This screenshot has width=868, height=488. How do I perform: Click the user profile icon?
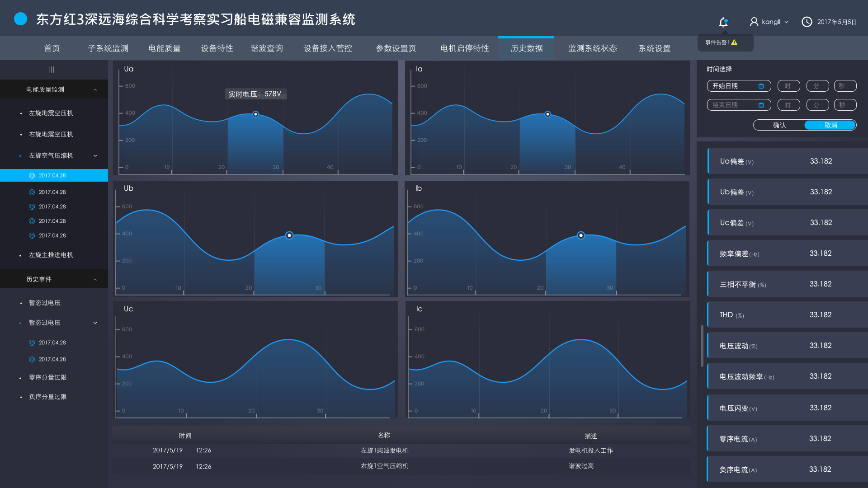pos(754,22)
